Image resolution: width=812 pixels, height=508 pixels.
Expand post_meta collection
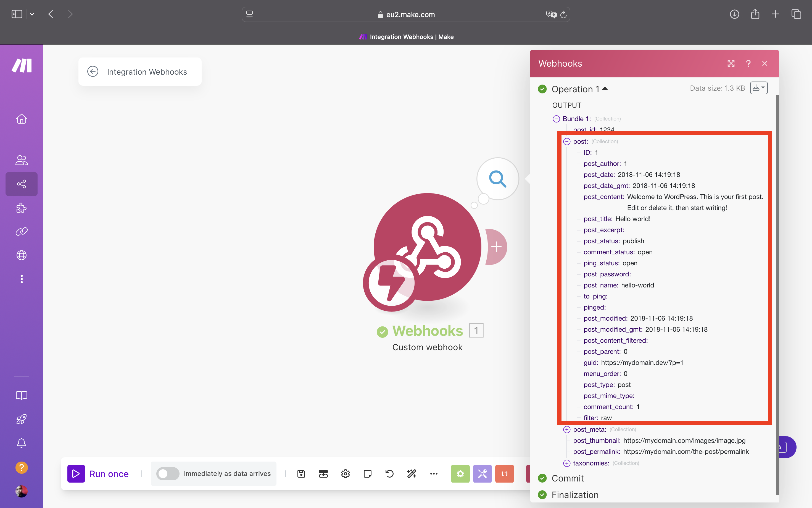point(567,430)
